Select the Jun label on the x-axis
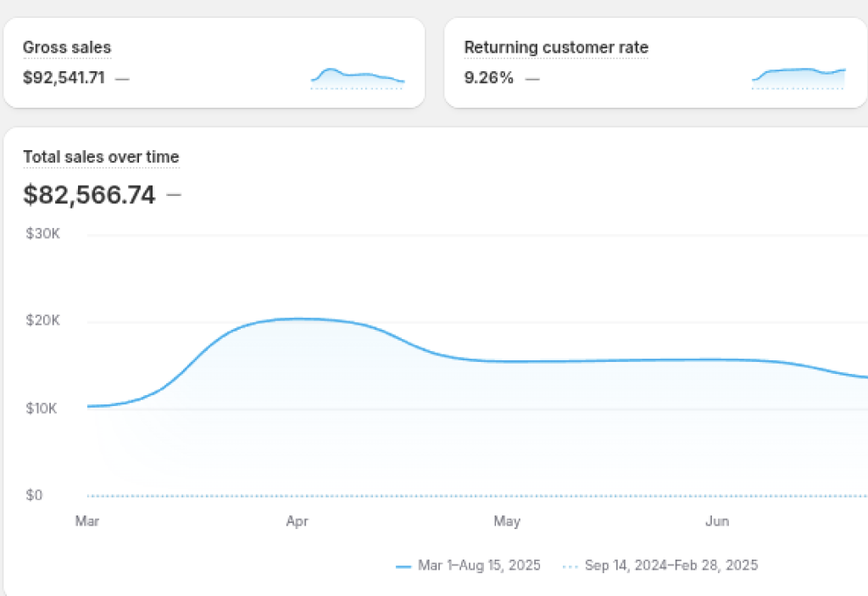This screenshot has width=868, height=596. (x=717, y=521)
